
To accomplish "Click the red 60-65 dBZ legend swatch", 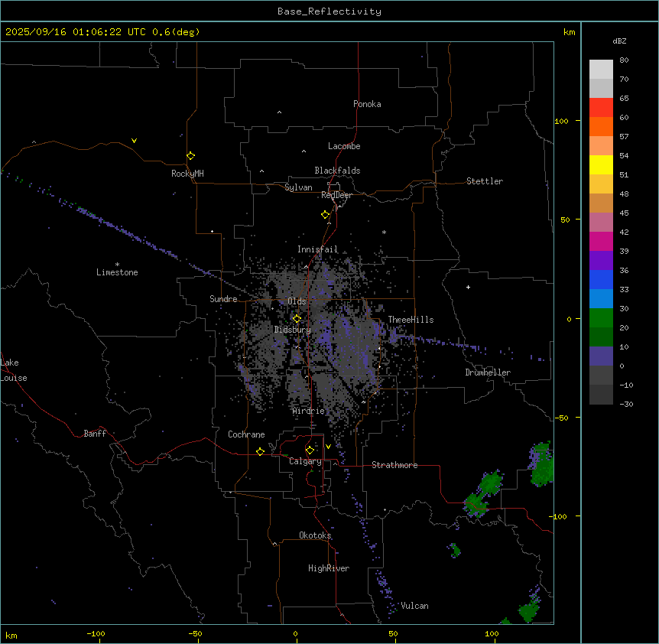I will click(x=601, y=108).
